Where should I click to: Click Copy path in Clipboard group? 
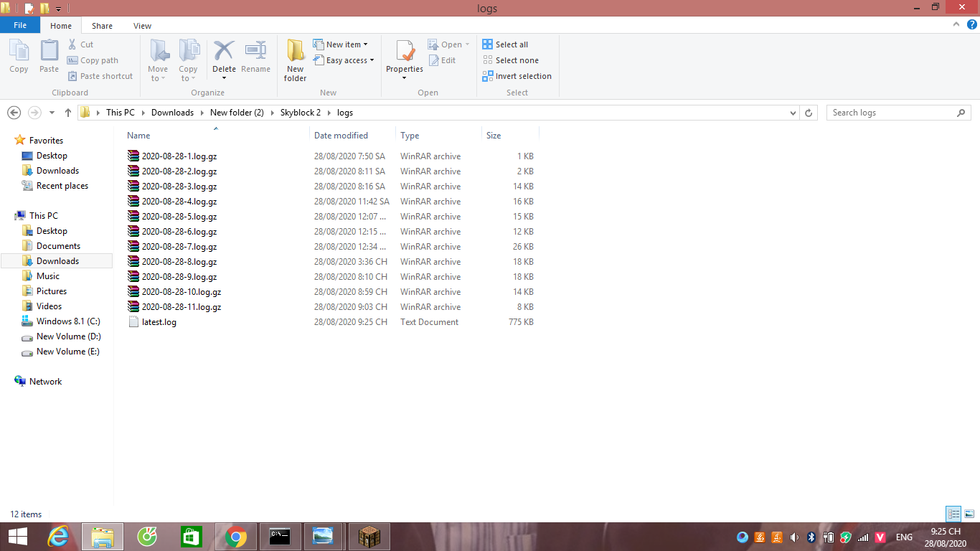point(93,60)
